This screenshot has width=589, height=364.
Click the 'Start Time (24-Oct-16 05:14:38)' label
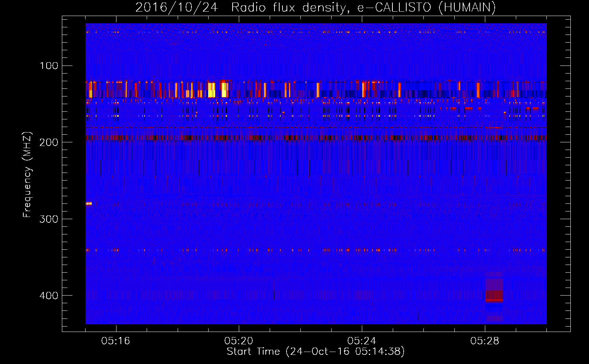coord(316,352)
